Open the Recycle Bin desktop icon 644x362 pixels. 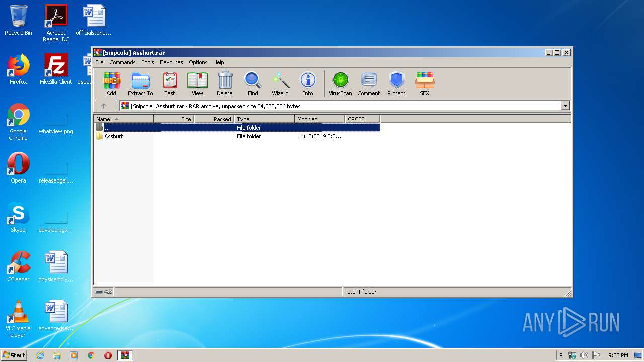pos(18,20)
